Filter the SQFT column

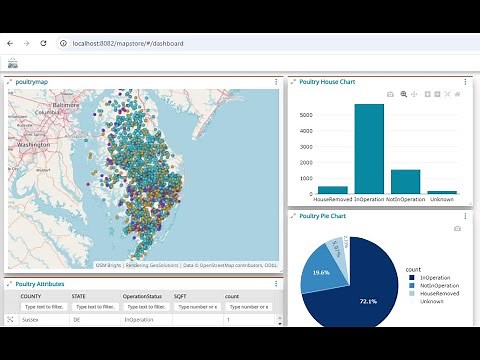pos(198,307)
